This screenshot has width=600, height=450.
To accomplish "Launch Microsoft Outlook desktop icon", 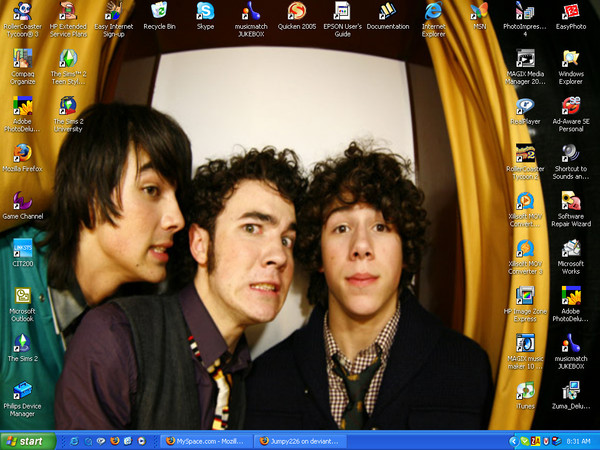I will point(23,295).
